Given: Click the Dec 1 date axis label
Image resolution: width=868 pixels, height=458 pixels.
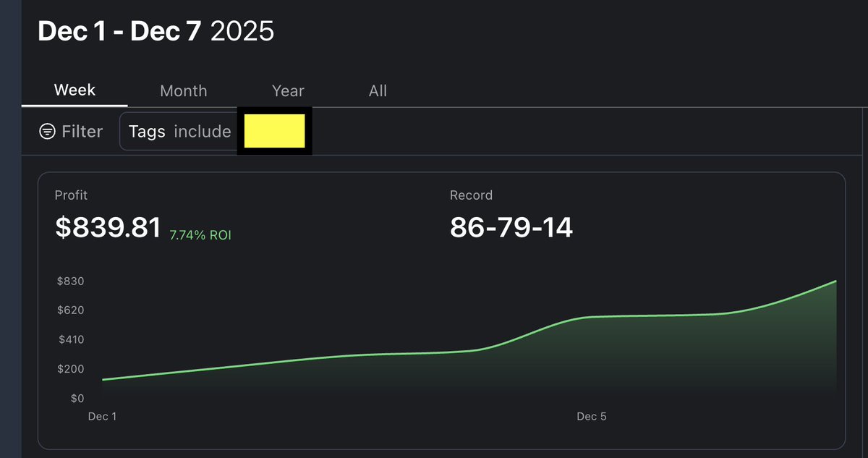Looking at the screenshot, I should pos(102,417).
